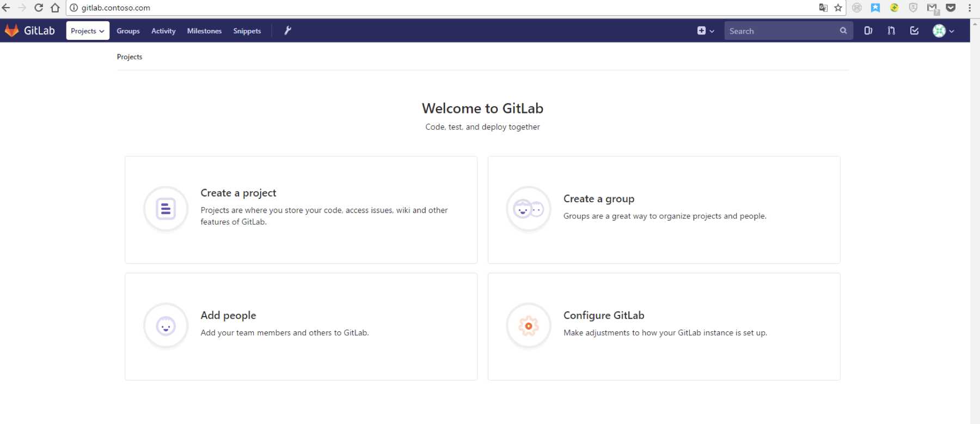Viewport: 980px width, 424px height.
Task: Bookmark this page with star icon
Action: pos(838,8)
